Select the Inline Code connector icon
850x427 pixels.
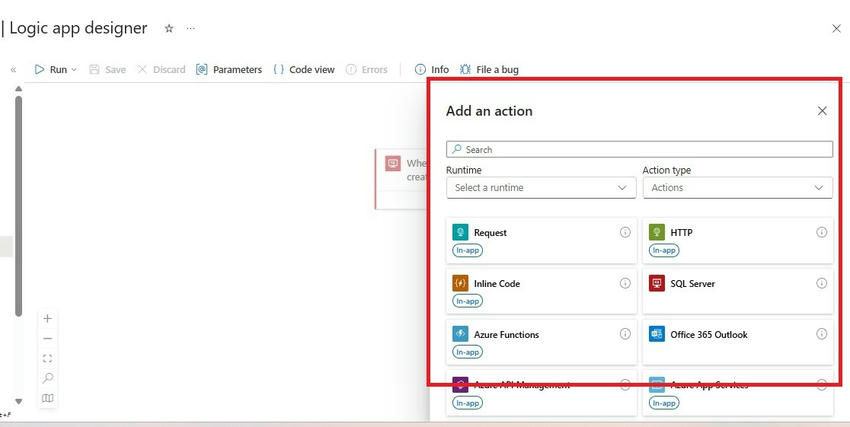[x=460, y=283]
